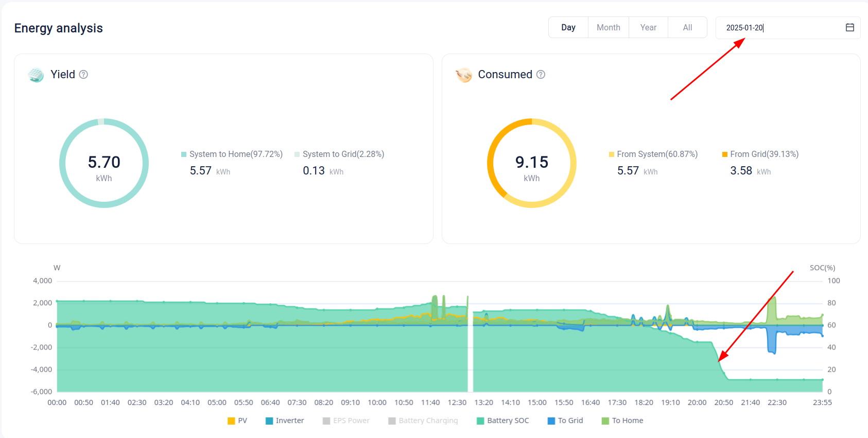Open the calendar date picker icon

[x=849, y=27]
